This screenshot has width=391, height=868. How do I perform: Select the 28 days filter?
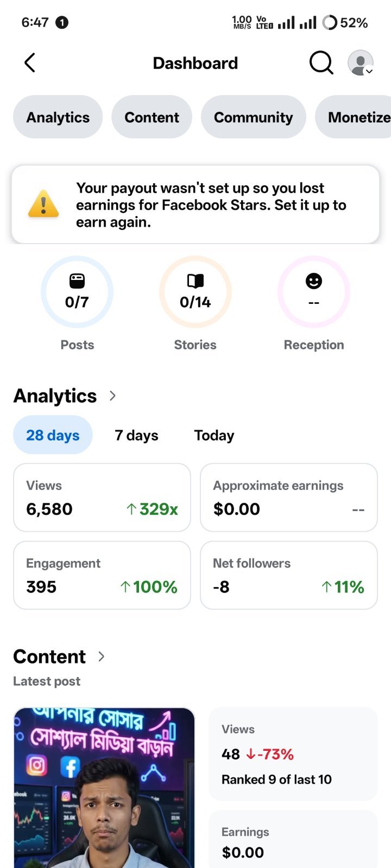click(x=53, y=435)
